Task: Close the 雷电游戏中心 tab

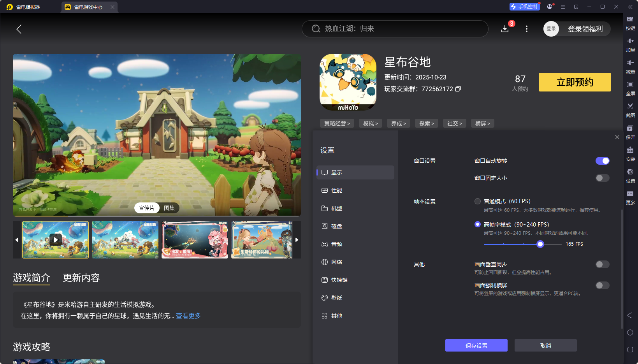Action: (x=112, y=7)
